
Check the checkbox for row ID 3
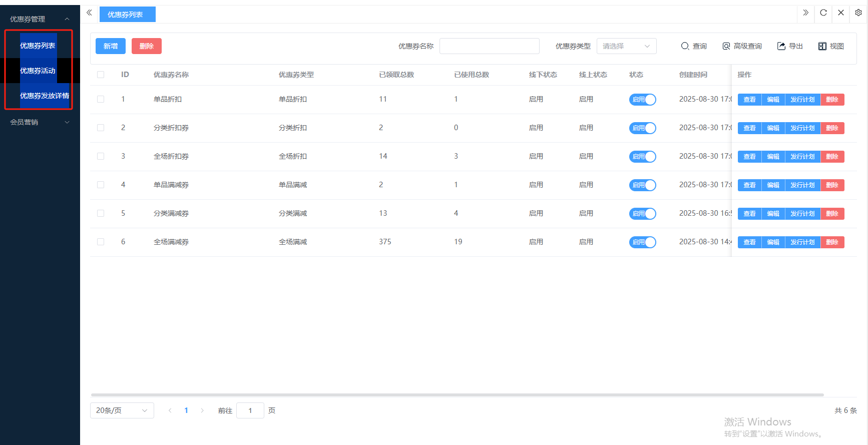[x=101, y=156]
